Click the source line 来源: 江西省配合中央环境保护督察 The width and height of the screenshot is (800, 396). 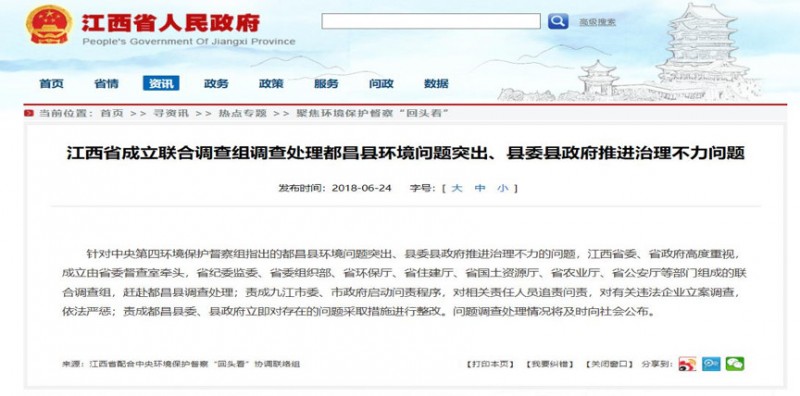[x=181, y=364]
